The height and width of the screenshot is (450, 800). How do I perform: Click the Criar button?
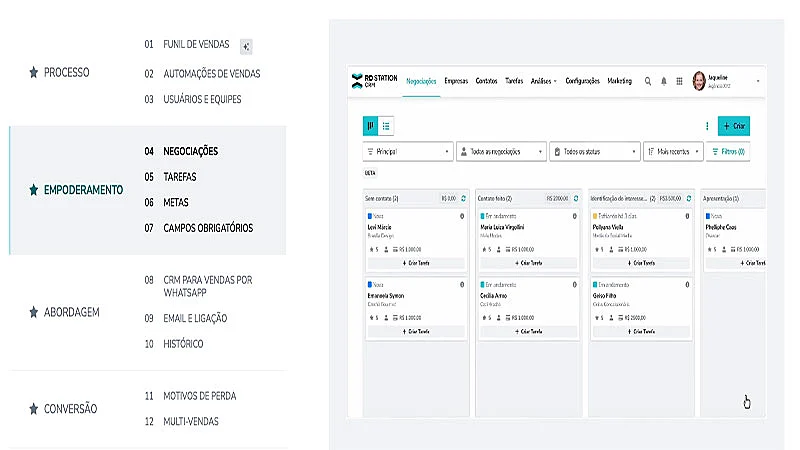pos(734,126)
